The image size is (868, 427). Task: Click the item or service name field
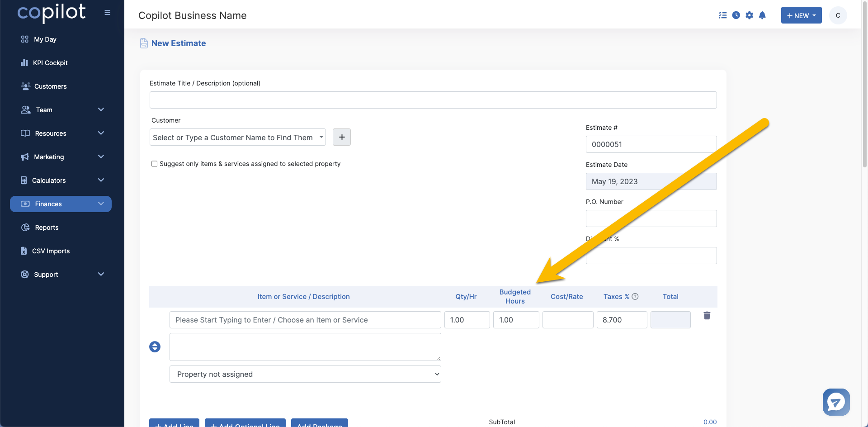tap(305, 320)
